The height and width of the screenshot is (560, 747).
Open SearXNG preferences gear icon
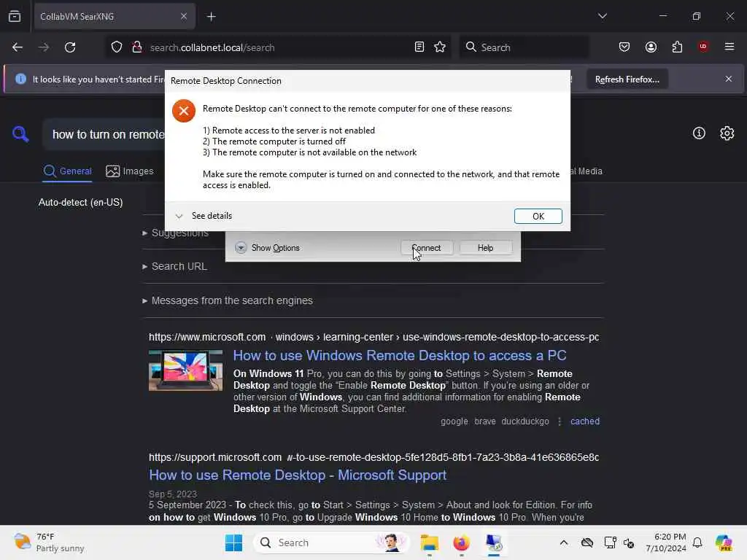click(x=727, y=133)
